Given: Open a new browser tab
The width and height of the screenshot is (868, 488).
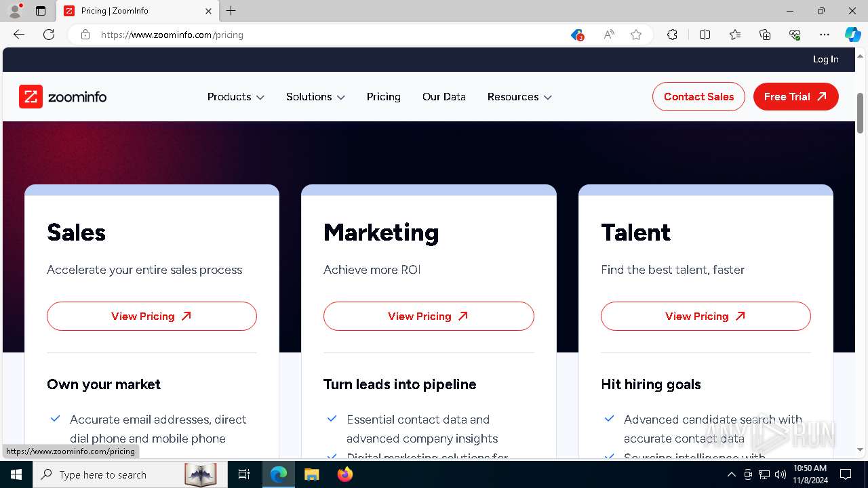Looking at the screenshot, I should click(231, 11).
